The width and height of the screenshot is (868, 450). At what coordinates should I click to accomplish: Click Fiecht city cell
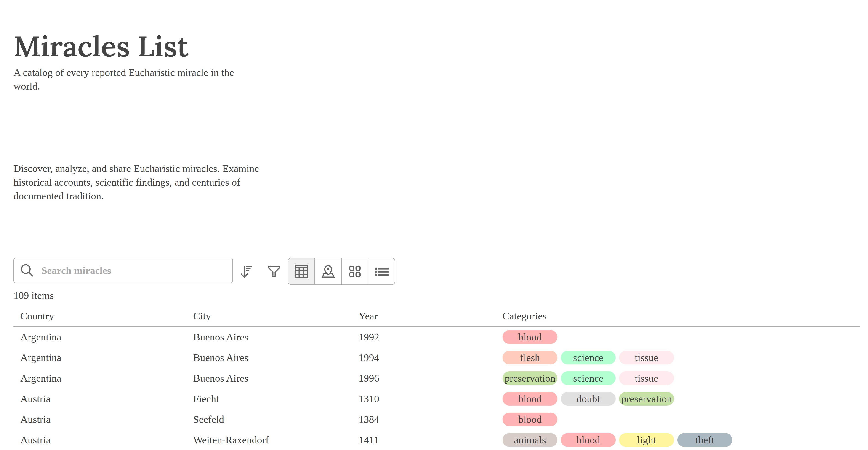pos(206,399)
